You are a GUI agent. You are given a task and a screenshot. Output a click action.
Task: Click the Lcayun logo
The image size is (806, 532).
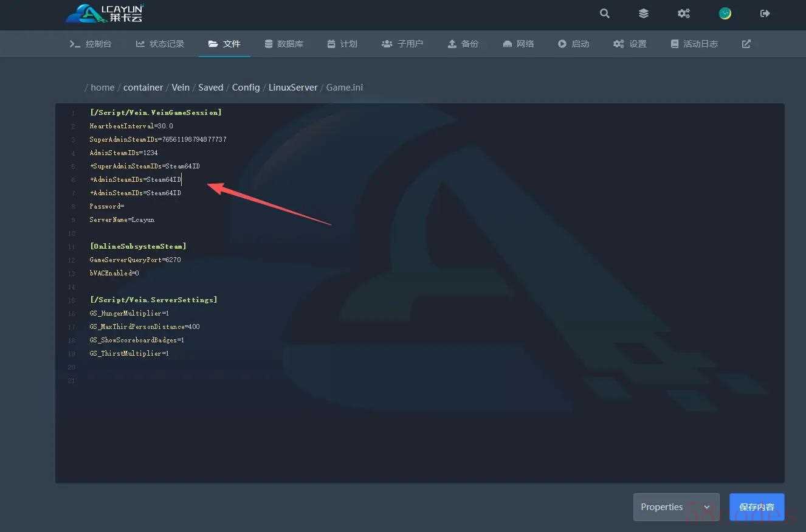[x=105, y=13]
